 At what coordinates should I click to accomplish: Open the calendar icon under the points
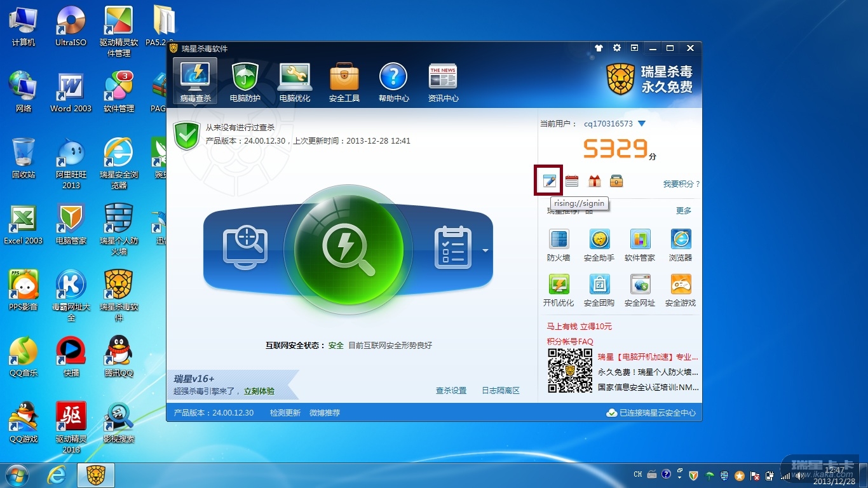572,182
